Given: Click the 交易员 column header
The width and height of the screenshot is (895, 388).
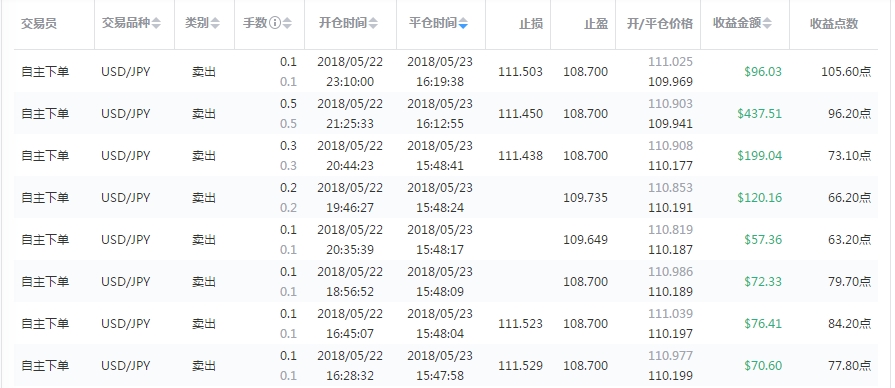Looking at the screenshot, I should click(39, 24).
